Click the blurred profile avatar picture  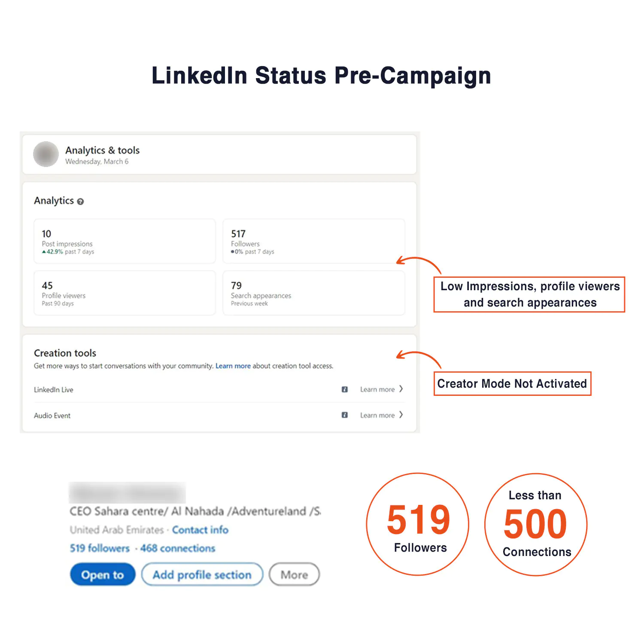click(46, 154)
